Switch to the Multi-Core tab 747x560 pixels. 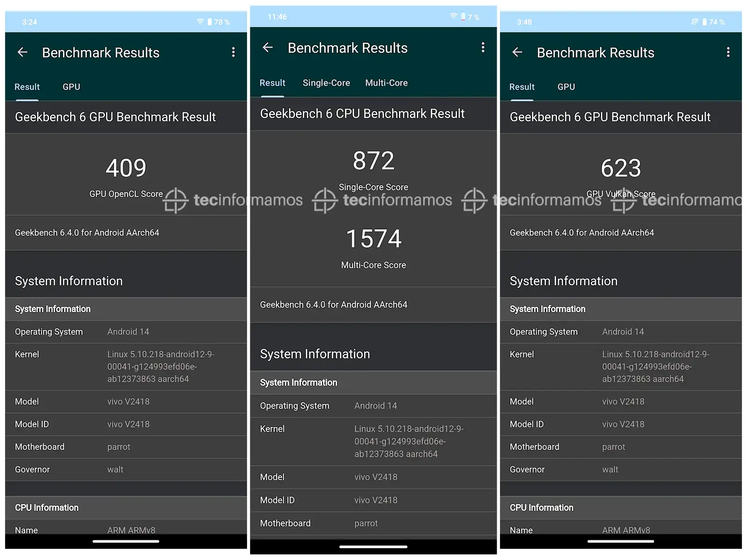(x=387, y=83)
